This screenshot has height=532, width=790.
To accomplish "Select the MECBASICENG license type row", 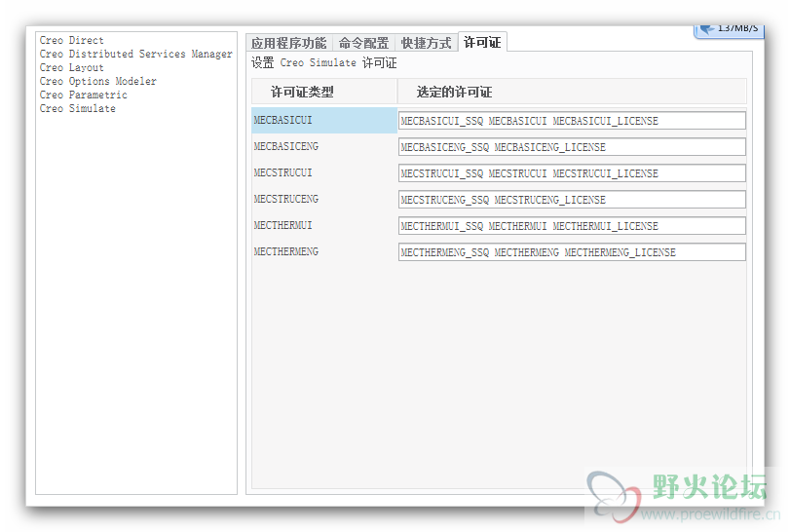I will pos(324,146).
